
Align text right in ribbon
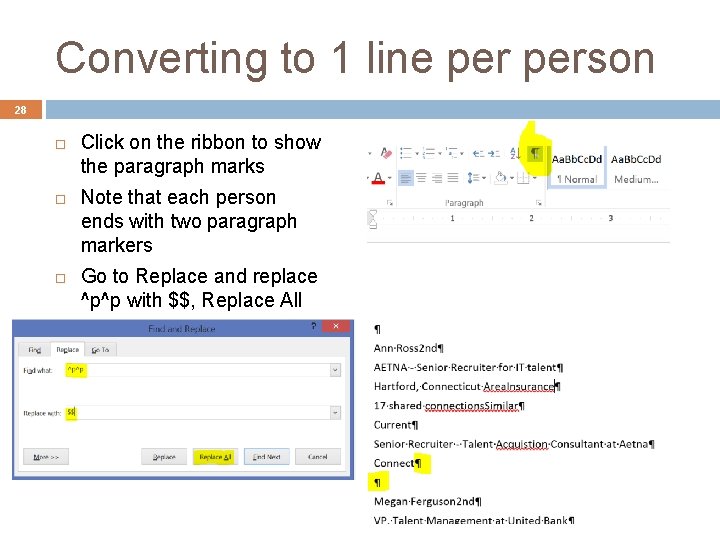437,178
